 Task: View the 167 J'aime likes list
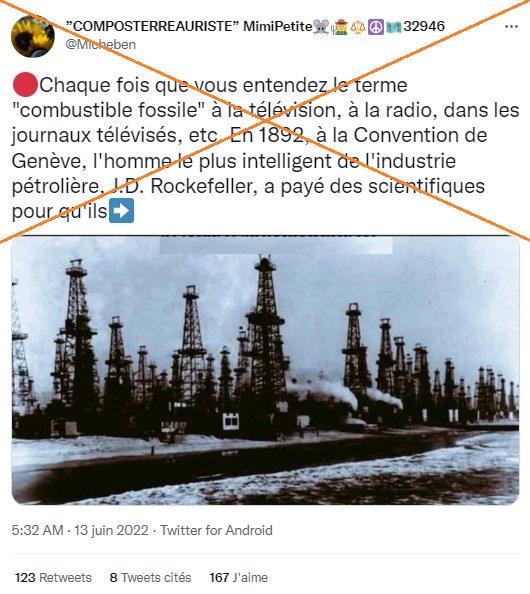239,577
